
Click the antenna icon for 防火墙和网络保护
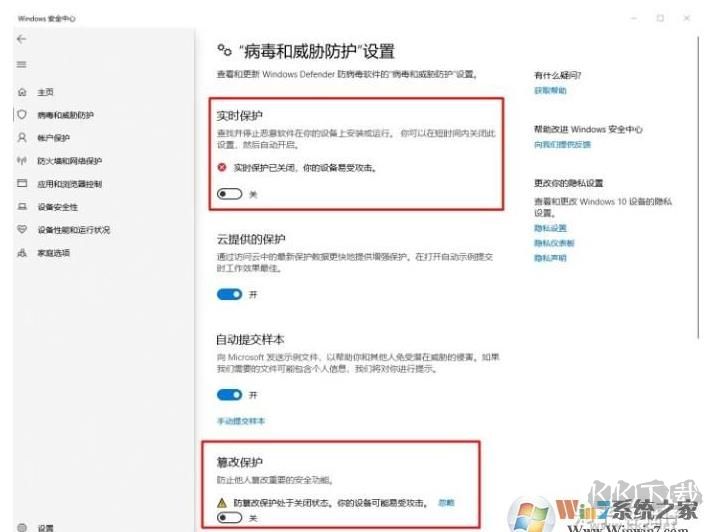[x=22, y=160]
